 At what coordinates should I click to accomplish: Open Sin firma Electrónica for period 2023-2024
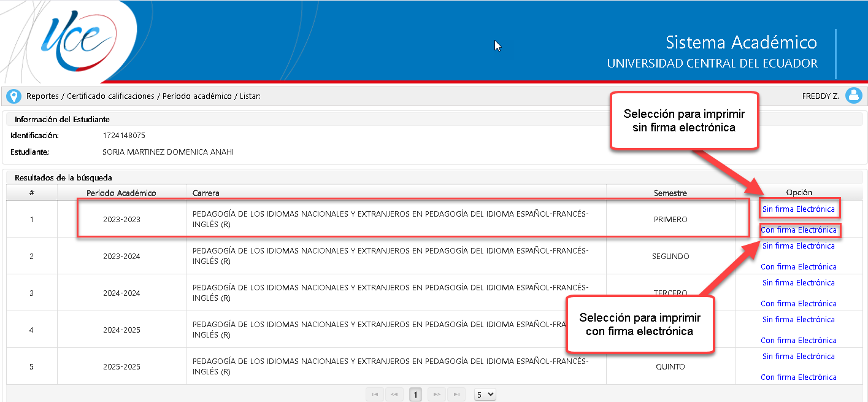click(x=798, y=246)
